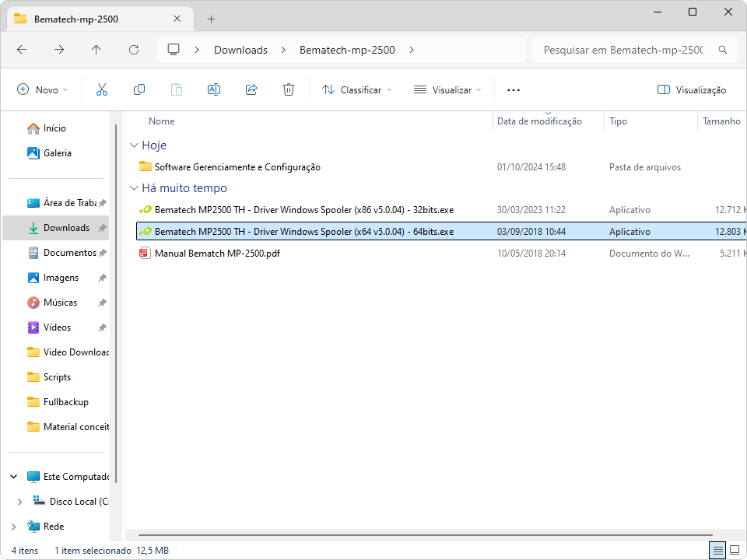The width and height of the screenshot is (747, 560).
Task: Select Este Computador in navigation pane
Action: pyautogui.click(x=68, y=476)
